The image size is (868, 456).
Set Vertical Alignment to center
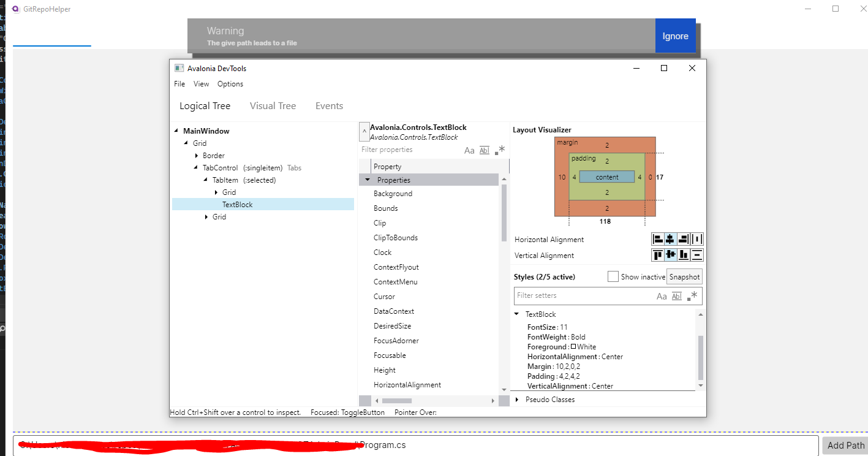click(671, 254)
